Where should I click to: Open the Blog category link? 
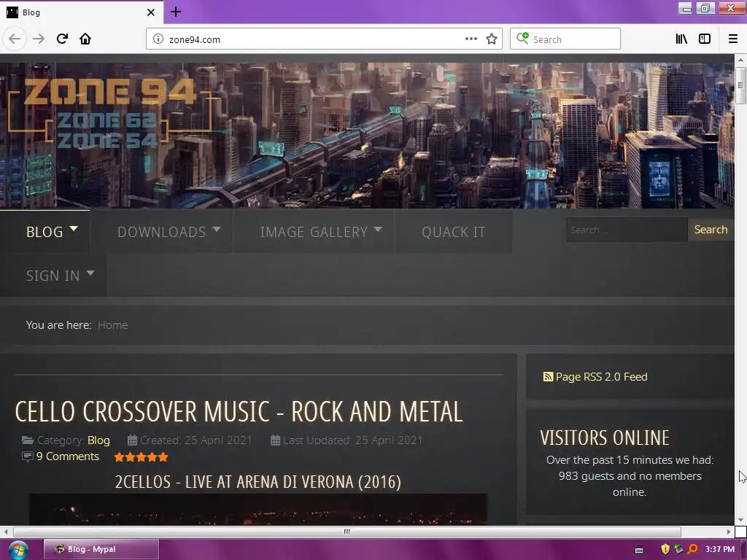pos(98,440)
